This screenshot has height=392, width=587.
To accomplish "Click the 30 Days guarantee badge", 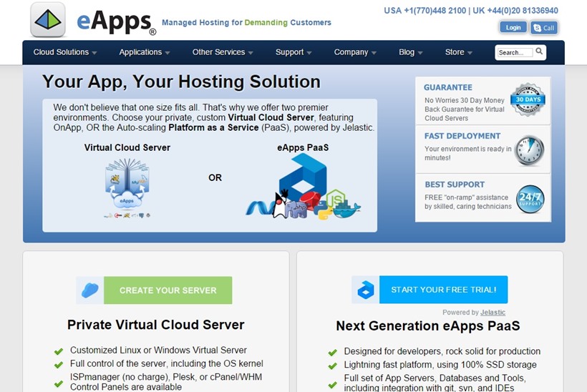I will (x=528, y=99).
